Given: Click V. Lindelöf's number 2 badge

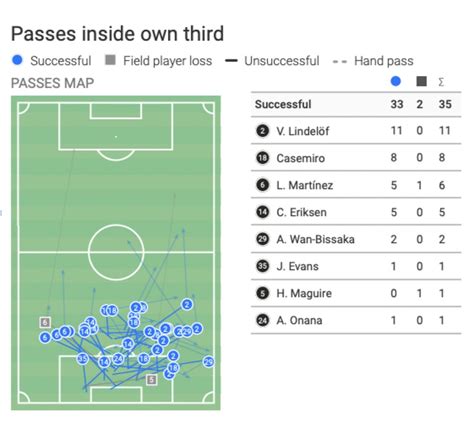Looking at the screenshot, I should point(262,131).
